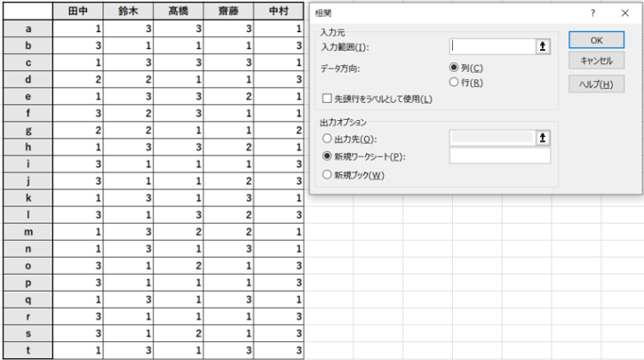This screenshot has width=644, height=360.
Task: Click the output destination range selector icon
Action: pyautogui.click(x=544, y=138)
